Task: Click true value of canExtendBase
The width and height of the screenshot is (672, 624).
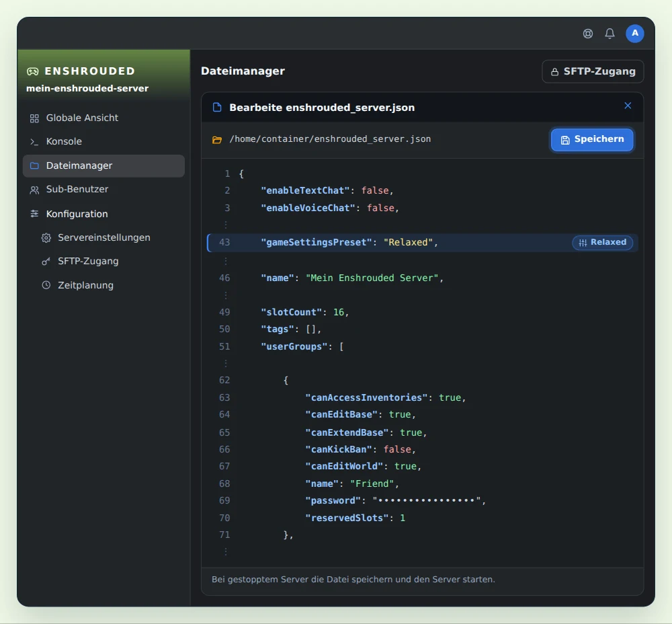Action: (x=411, y=432)
